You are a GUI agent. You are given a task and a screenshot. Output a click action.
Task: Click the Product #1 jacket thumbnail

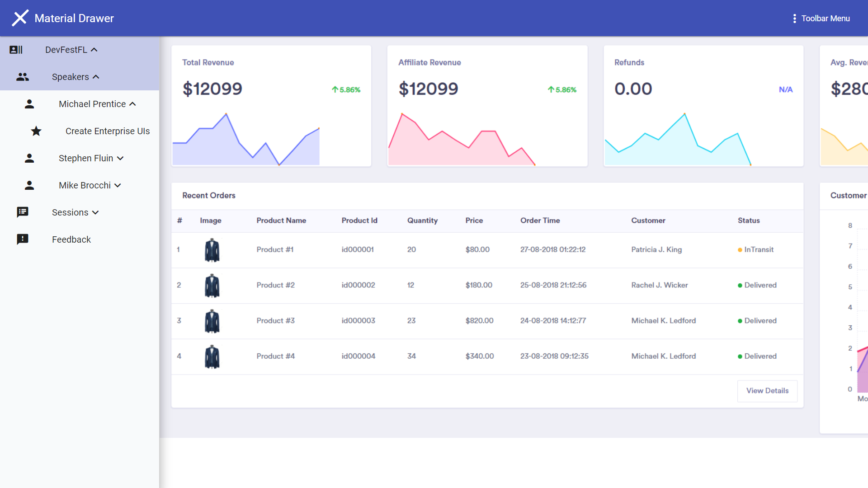pos(212,250)
